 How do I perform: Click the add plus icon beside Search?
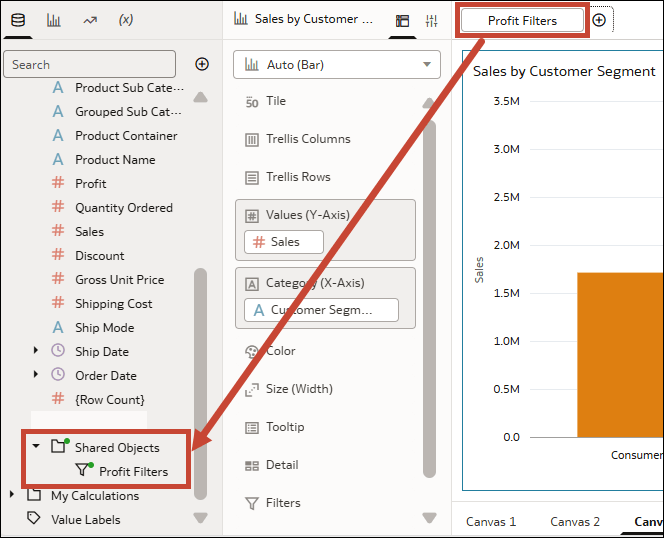pyautogui.click(x=202, y=64)
